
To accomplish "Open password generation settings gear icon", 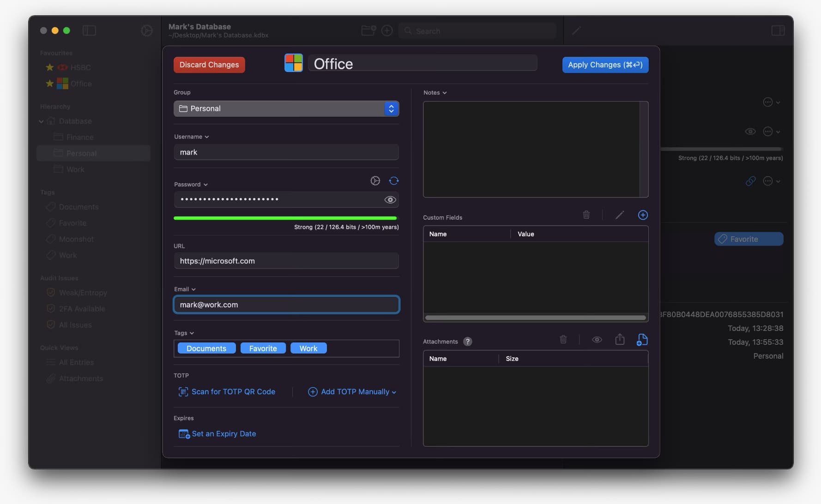I will click(375, 181).
